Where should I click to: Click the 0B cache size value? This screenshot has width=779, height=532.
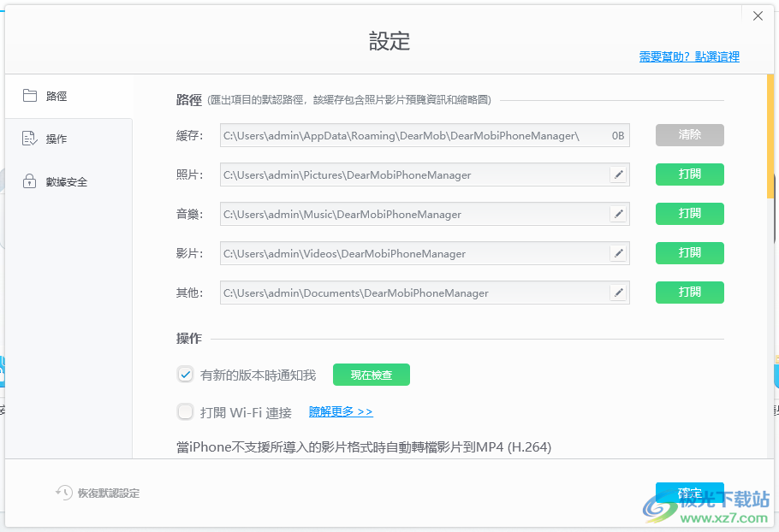(x=617, y=135)
